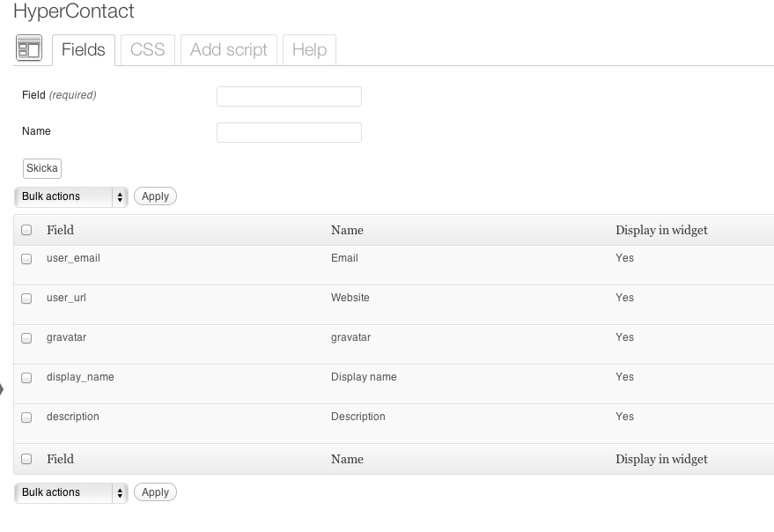Viewport: 774px width, 532px height.
Task: Click the user_url field text
Action: (66, 298)
